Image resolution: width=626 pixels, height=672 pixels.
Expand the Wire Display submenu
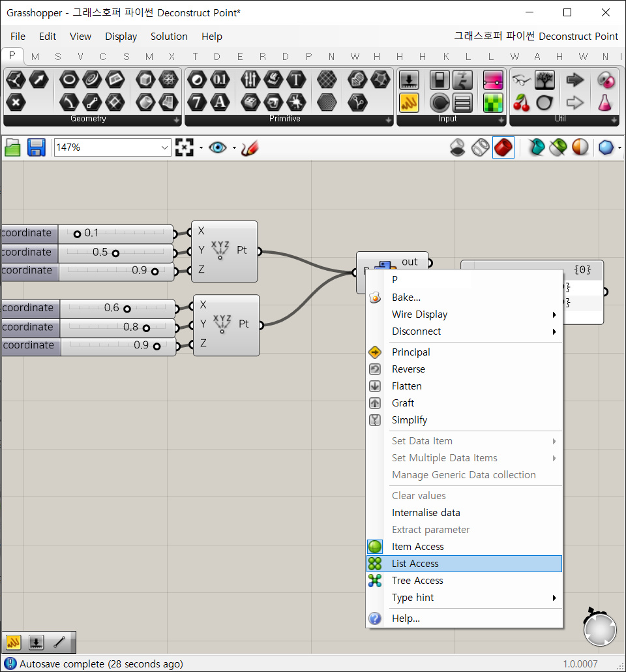[x=464, y=314]
